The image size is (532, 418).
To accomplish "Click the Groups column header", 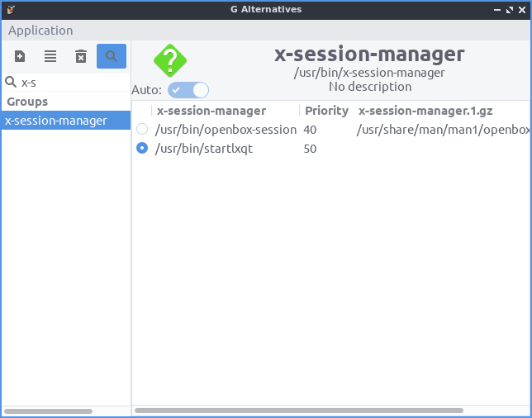I will click(28, 102).
